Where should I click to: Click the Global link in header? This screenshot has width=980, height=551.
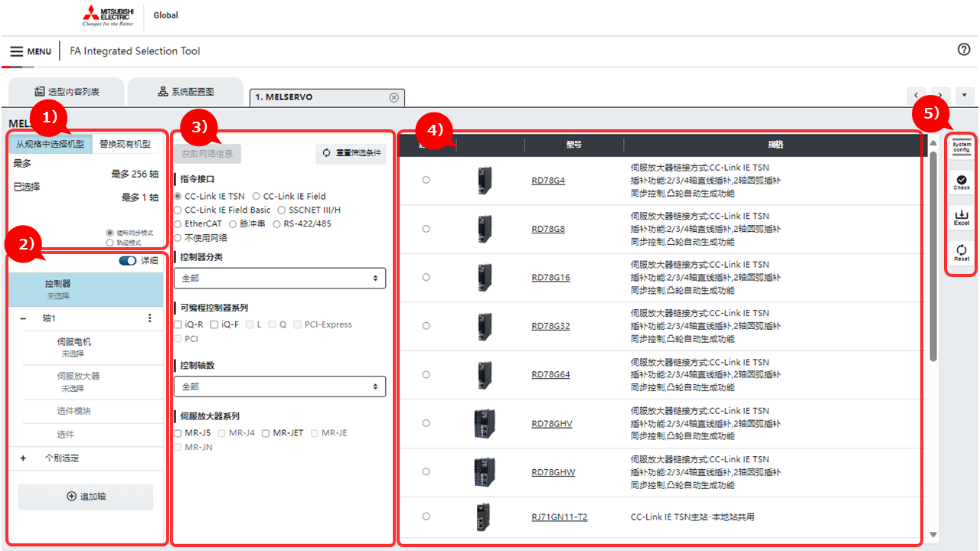(165, 15)
